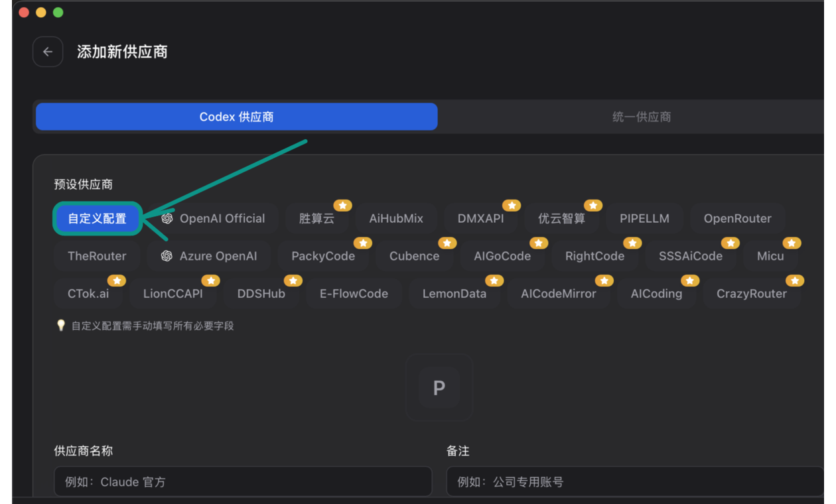The height and width of the screenshot is (504, 836).
Task: Pick the Micu preset
Action: tap(770, 256)
